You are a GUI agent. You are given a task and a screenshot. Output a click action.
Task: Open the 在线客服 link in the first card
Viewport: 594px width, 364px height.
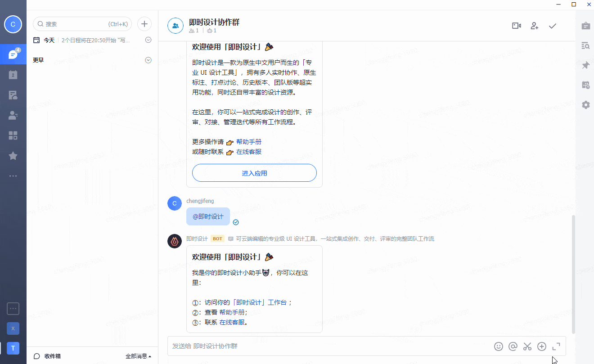pos(249,152)
